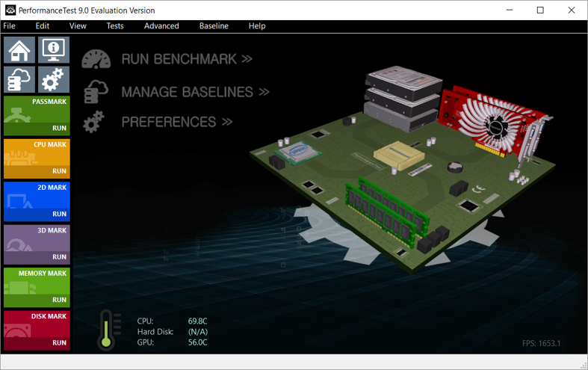Screen dimensions: 588x370
Task: Open the File menu
Action: (x=10, y=26)
